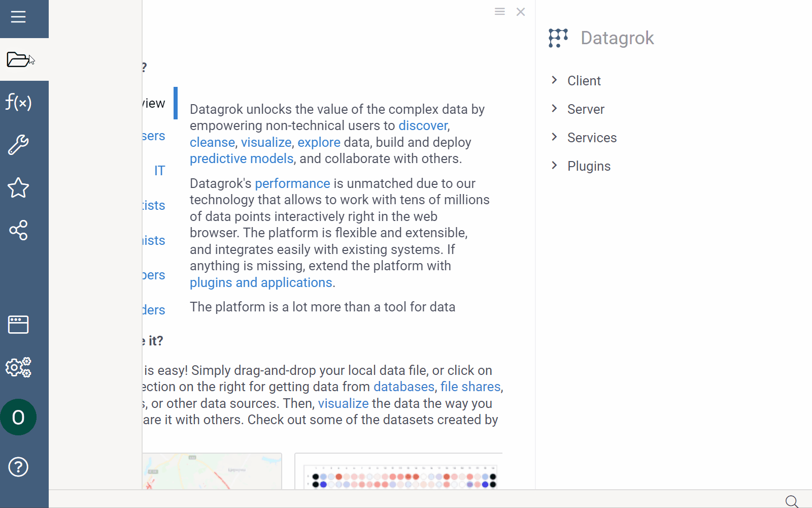
Task: Select the windows/apps icon in sidebar
Action: click(18, 324)
